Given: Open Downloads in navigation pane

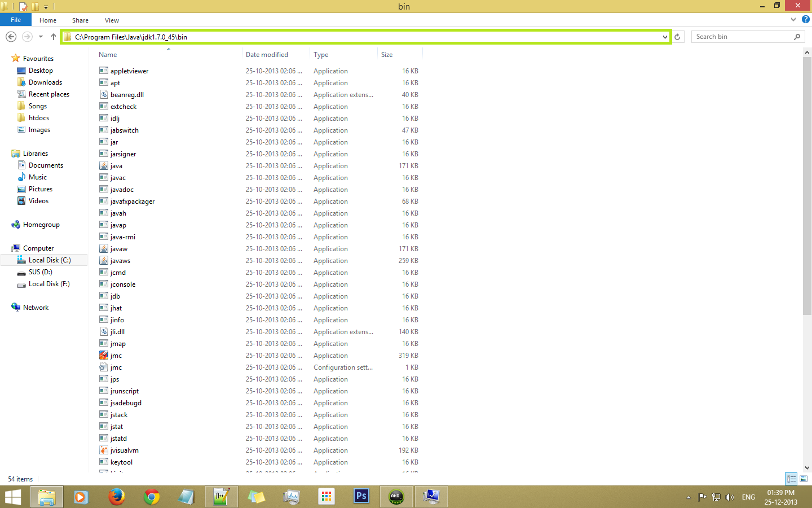Looking at the screenshot, I should click(x=45, y=82).
